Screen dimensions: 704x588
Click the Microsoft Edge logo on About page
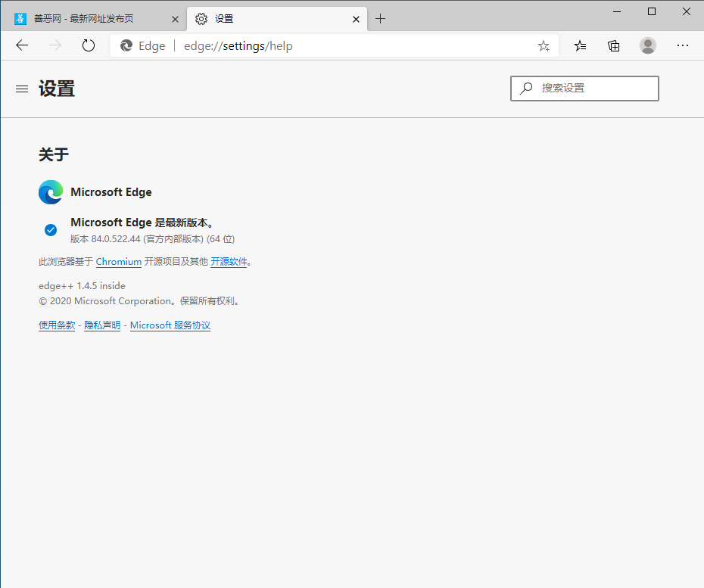coord(50,191)
